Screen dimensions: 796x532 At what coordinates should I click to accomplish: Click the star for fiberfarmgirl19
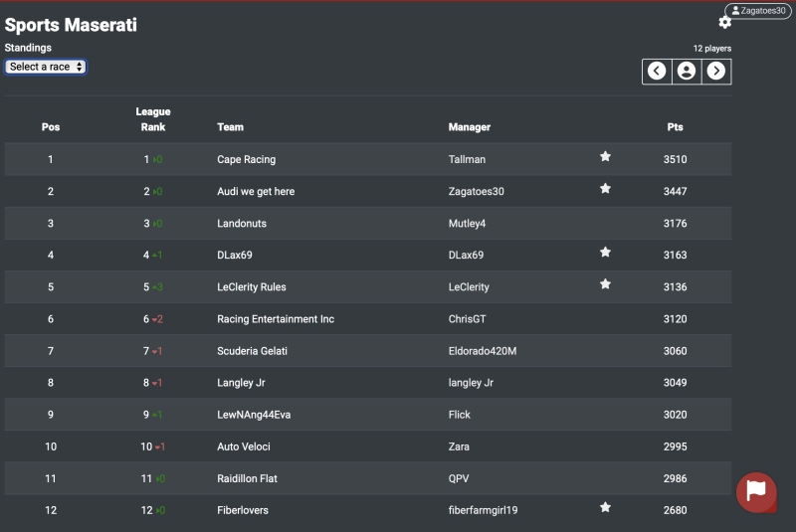coord(605,508)
